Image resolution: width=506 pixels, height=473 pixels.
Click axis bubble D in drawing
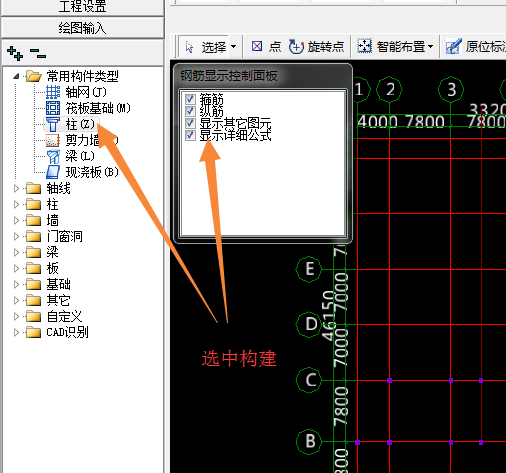(x=309, y=324)
